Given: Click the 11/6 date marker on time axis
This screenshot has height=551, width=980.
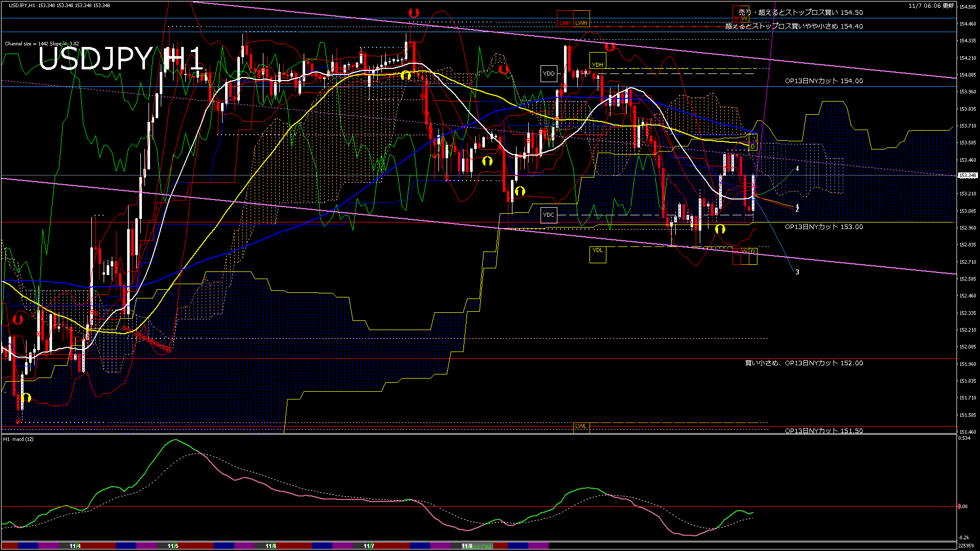Looking at the screenshot, I should click(271, 546).
